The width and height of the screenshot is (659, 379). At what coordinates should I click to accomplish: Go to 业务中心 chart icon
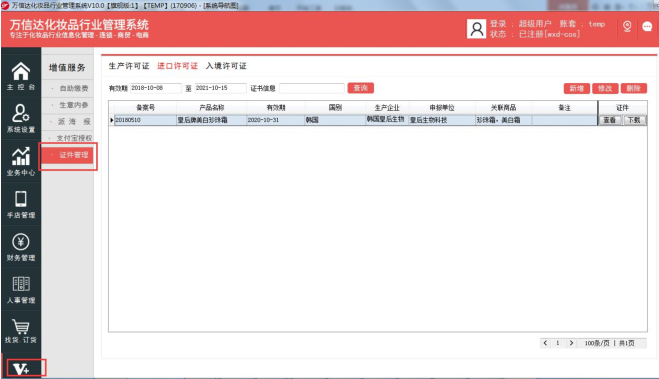click(x=21, y=161)
